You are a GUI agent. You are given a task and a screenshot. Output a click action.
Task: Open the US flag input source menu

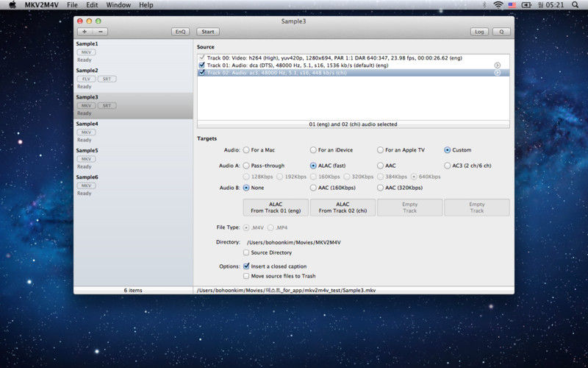[x=512, y=5]
